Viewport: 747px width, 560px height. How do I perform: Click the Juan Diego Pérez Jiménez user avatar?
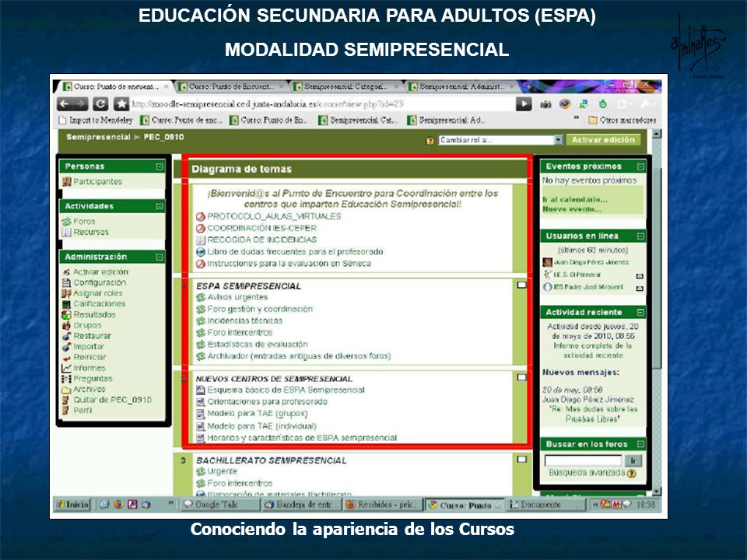[547, 262]
